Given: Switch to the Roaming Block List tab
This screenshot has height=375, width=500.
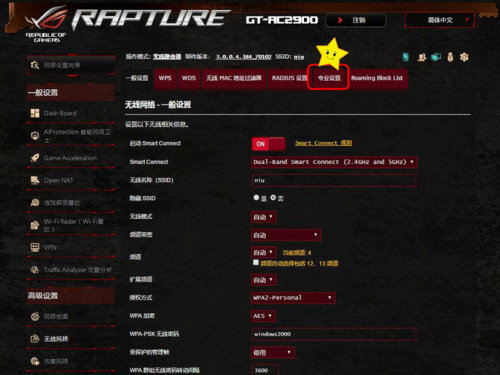Looking at the screenshot, I should [377, 78].
